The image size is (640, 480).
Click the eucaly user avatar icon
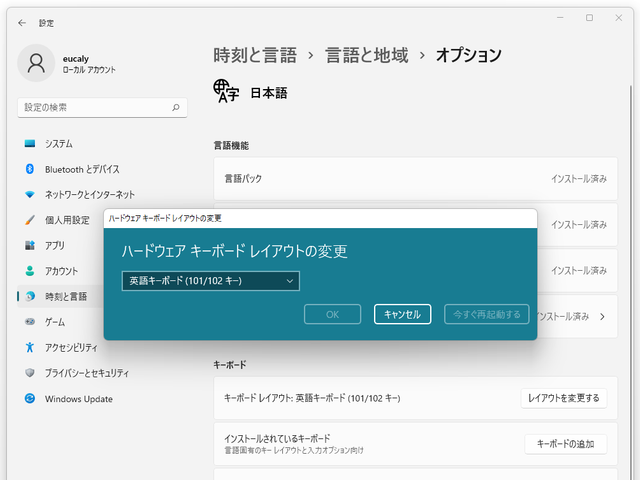(36, 63)
